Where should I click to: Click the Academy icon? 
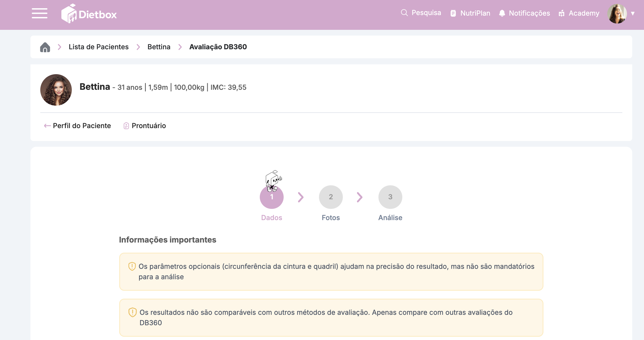pyautogui.click(x=562, y=13)
